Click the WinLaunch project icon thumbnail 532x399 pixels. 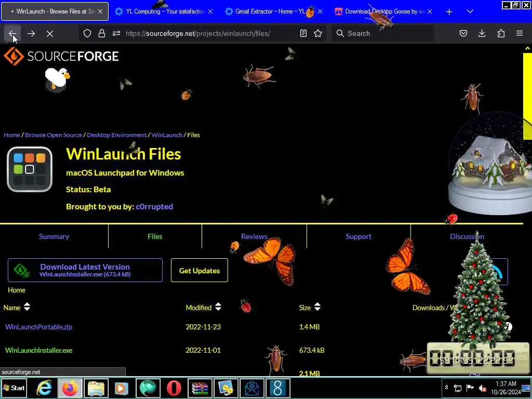tap(30, 169)
